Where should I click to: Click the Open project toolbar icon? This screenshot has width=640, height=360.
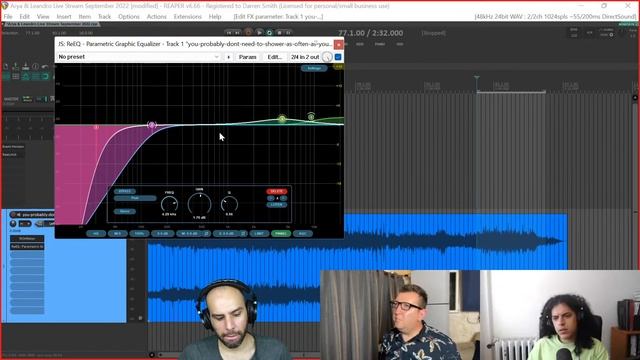16,67
